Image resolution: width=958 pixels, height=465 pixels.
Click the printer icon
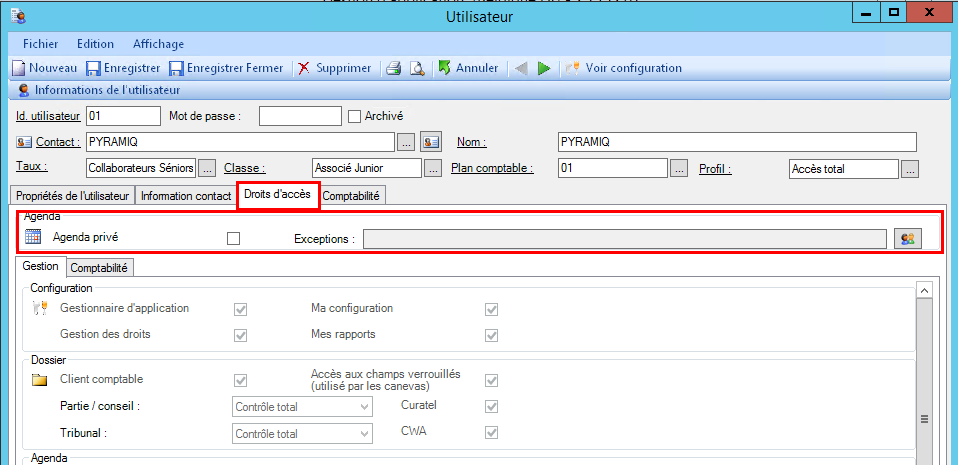tap(394, 68)
